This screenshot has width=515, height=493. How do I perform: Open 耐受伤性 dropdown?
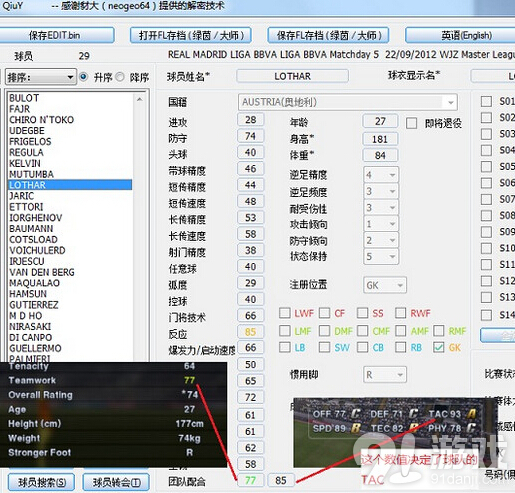pyautogui.click(x=380, y=207)
